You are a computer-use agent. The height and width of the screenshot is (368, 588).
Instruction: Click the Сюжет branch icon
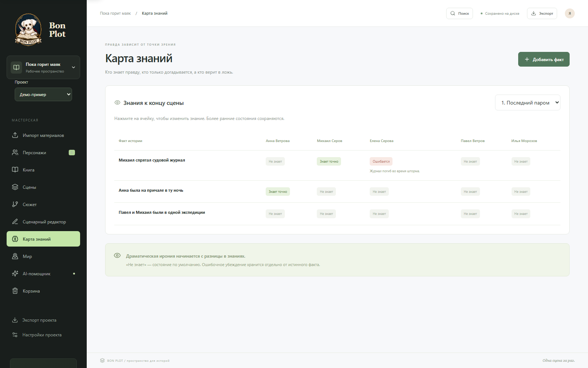(15, 204)
